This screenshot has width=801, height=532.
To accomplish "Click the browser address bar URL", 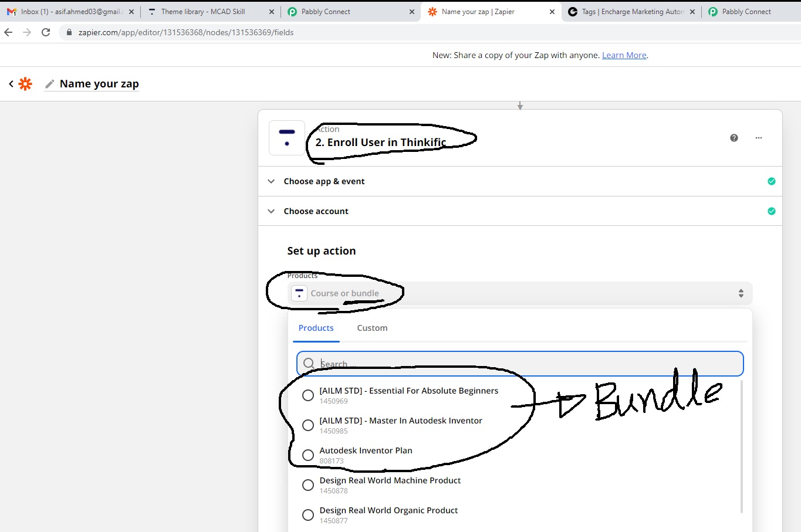I will coord(186,32).
